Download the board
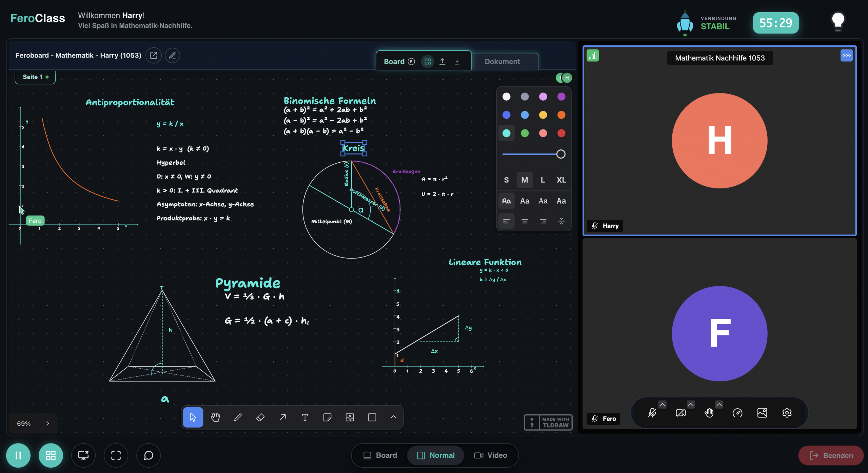 click(457, 61)
